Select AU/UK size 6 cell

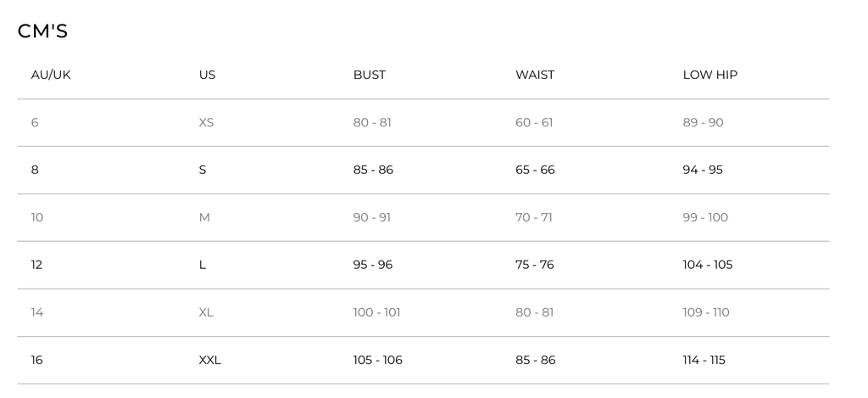tap(35, 122)
